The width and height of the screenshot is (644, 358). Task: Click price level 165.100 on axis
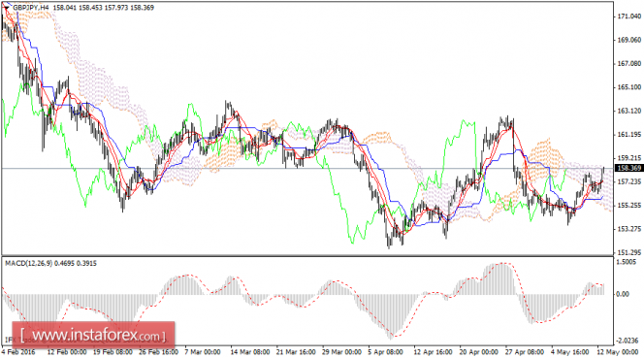pos(629,87)
